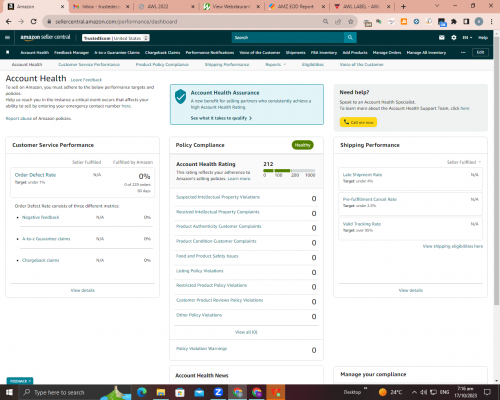Click the Account Health Rating value 212
Screen dimensions: 500x400
(268, 164)
